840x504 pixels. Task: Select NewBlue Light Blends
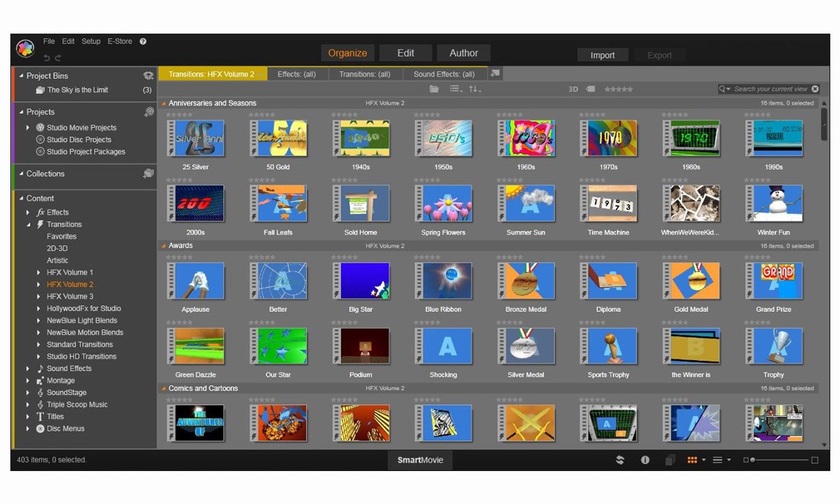tap(82, 320)
